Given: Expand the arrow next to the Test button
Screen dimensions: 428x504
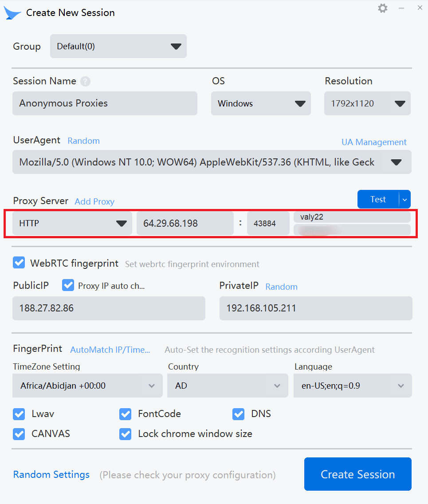Looking at the screenshot, I should click(x=404, y=199).
